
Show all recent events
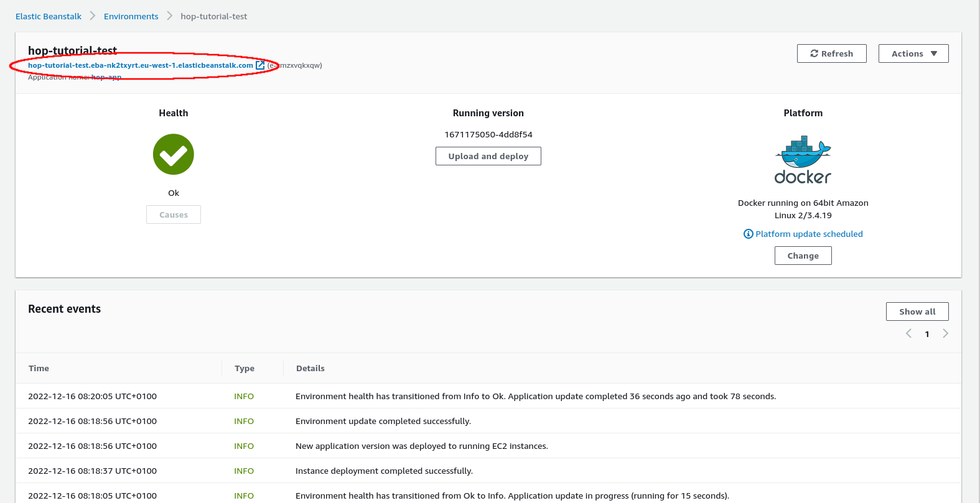click(917, 311)
